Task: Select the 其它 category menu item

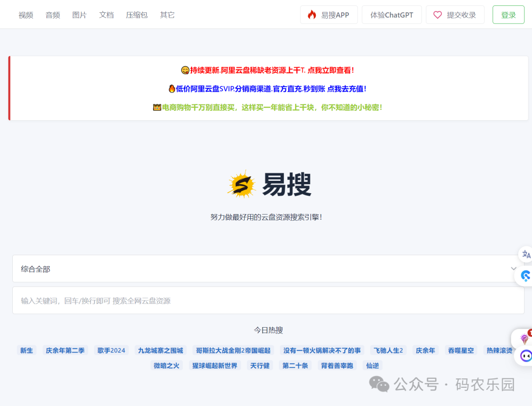Action: pyautogui.click(x=166, y=15)
